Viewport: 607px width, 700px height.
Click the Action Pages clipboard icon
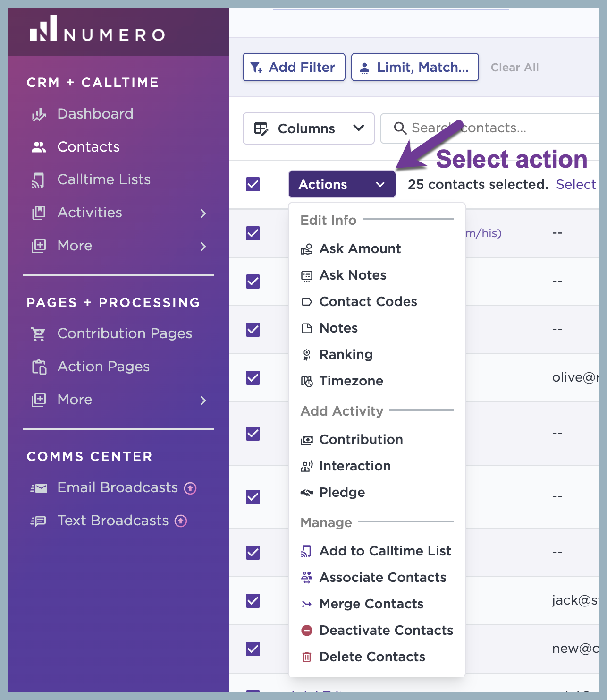point(39,367)
